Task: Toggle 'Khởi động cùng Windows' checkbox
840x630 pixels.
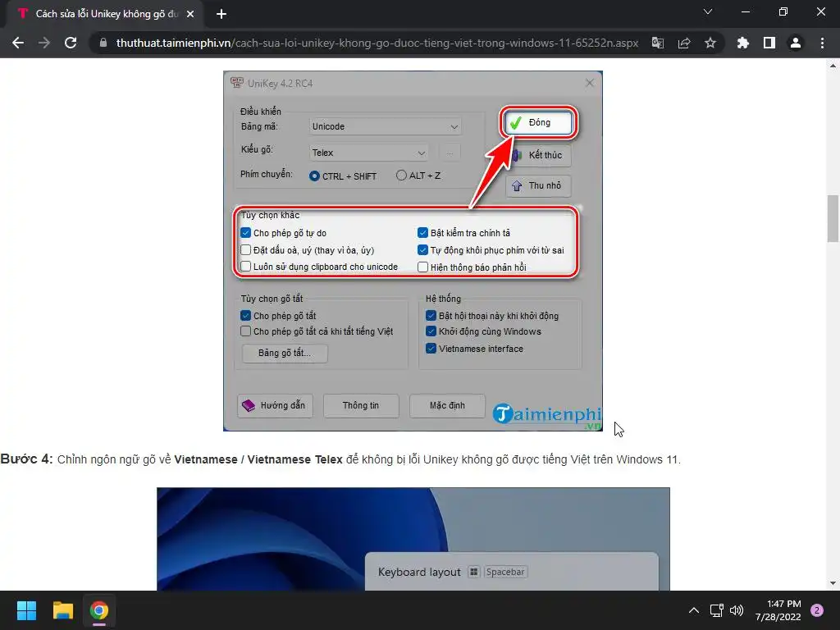Action: pyautogui.click(x=431, y=331)
